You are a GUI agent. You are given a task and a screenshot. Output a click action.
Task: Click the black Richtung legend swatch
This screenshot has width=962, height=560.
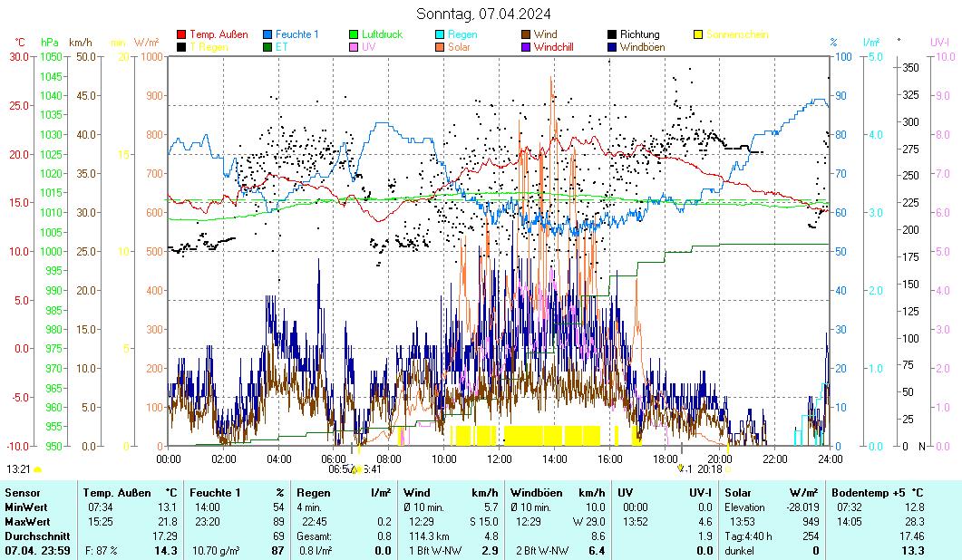coord(612,35)
